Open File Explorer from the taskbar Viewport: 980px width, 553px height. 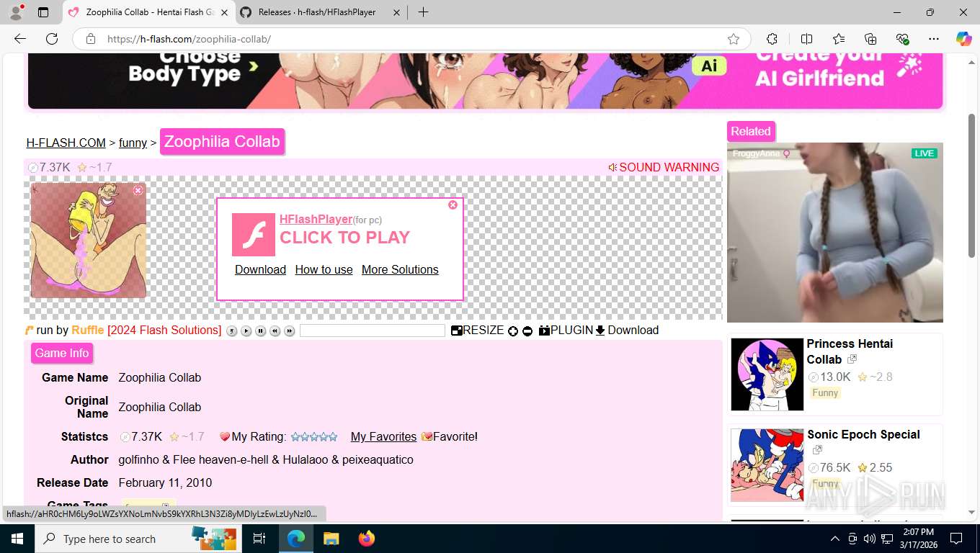tap(331, 539)
